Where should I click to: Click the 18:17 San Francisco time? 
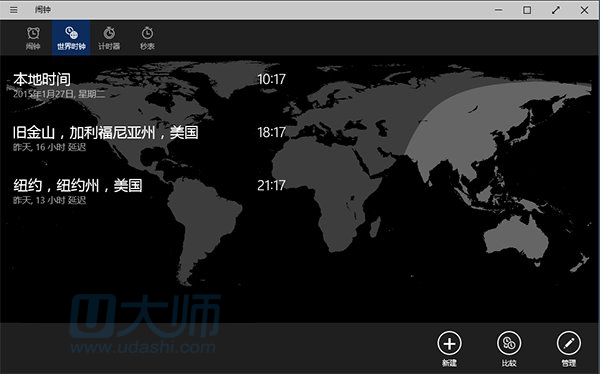(x=271, y=132)
